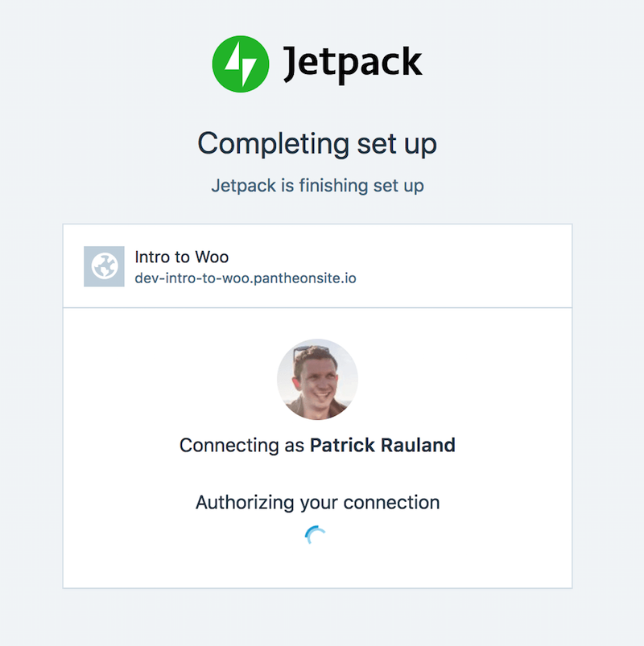This screenshot has height=646, width=644.
Task: Select the Completing set up heading
Action: pos(317,143)
